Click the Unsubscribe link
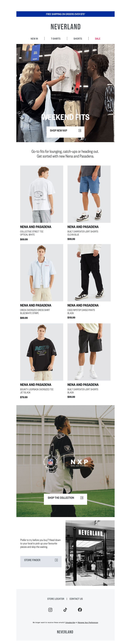 pyautogui.click(x=70, y=622)
